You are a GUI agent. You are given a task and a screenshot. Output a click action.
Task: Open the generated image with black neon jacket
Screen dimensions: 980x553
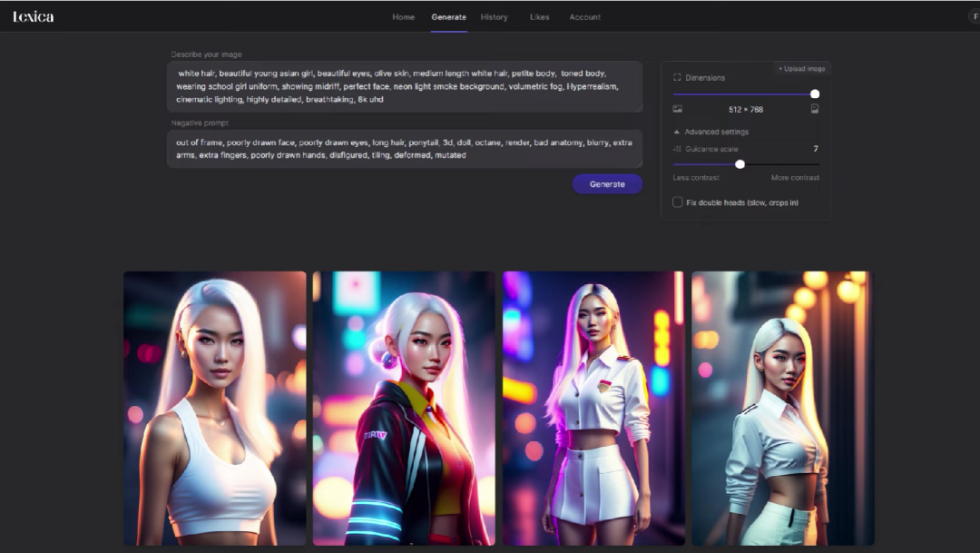pyautogui.click(x=404, y=408)
